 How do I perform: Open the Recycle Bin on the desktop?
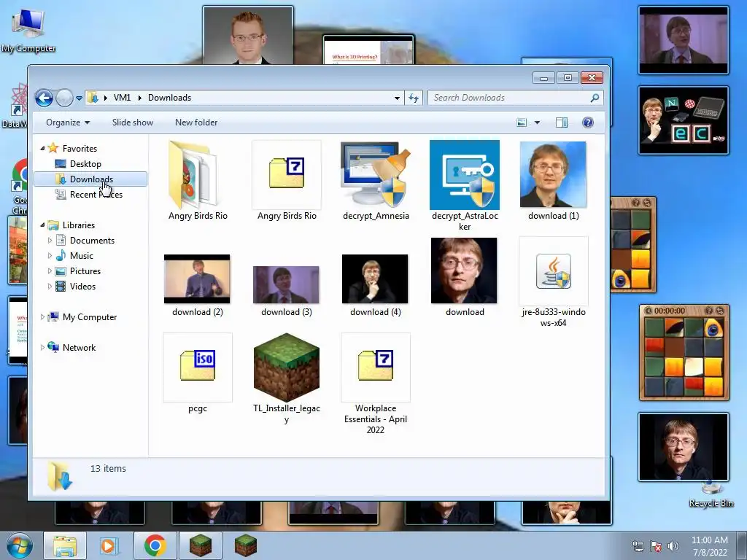pos(711,495)
